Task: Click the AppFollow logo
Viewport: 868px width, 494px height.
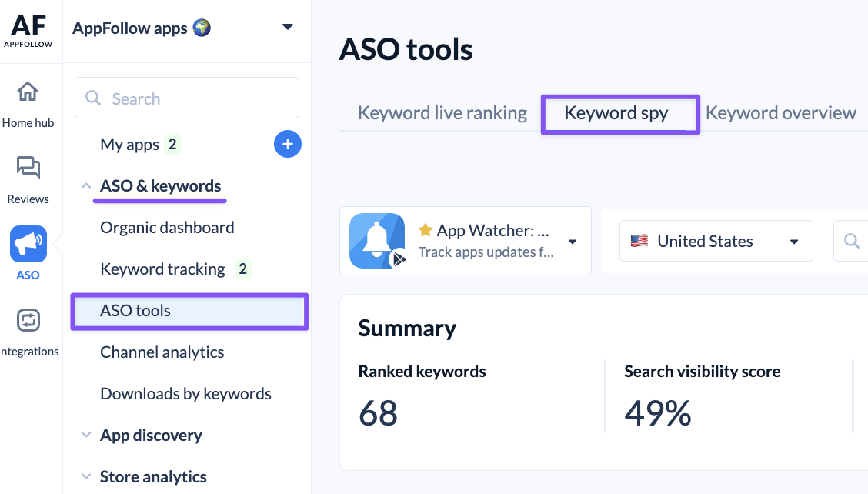Action: 28,31
